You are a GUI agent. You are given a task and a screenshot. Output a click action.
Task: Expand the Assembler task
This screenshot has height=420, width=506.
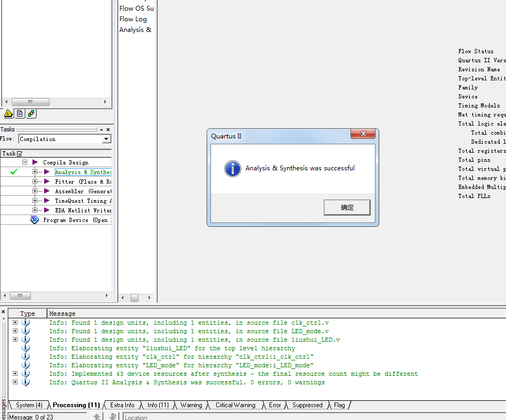click(35, 191)
